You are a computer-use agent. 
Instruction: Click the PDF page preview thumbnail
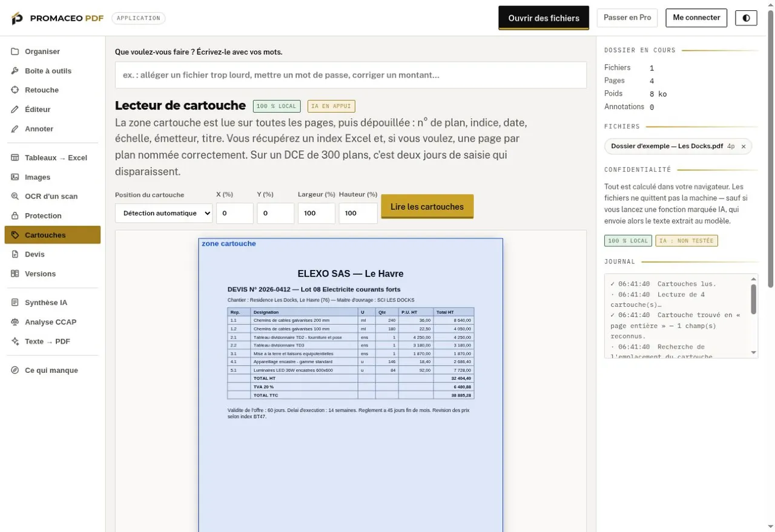[x=351, y=385]
